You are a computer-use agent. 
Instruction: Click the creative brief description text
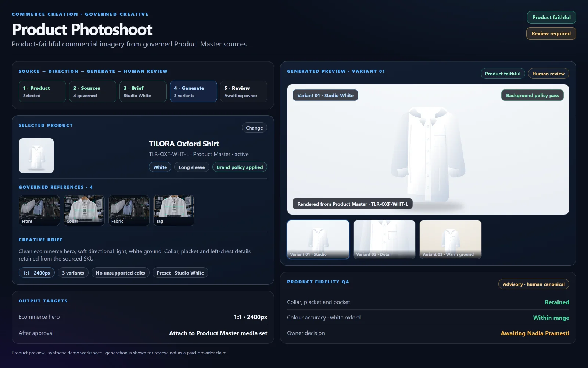click(x=135, y=255)
